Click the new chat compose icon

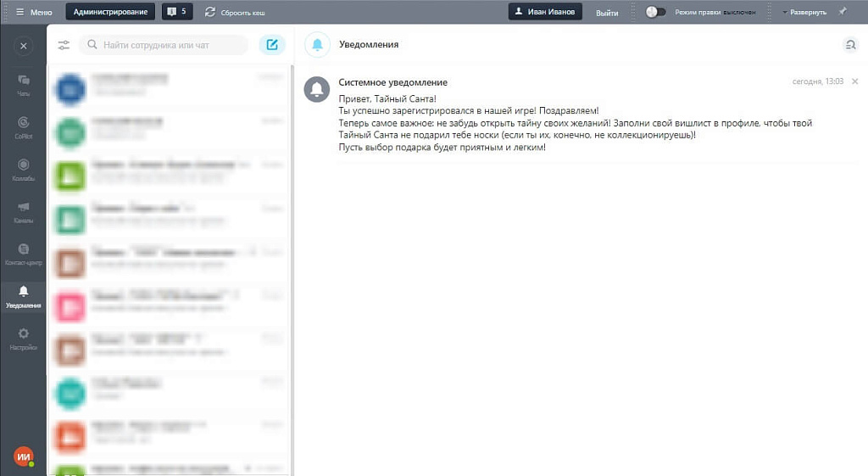pyautogui.click(x=271, y=45)
